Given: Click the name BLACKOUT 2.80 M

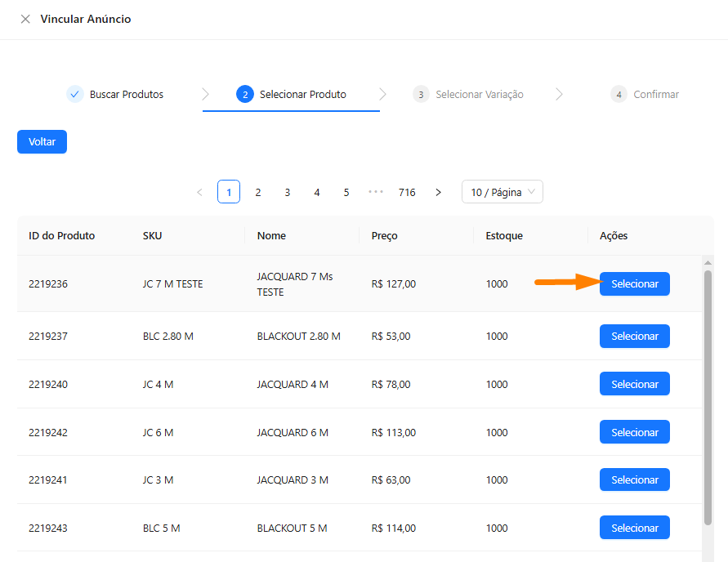Looking at the screenshot, I should pyautogui.click(x=298, y=336).
